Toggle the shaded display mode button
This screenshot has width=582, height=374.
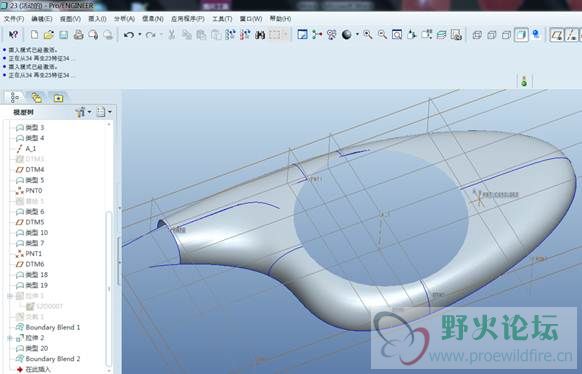[521, 35]
